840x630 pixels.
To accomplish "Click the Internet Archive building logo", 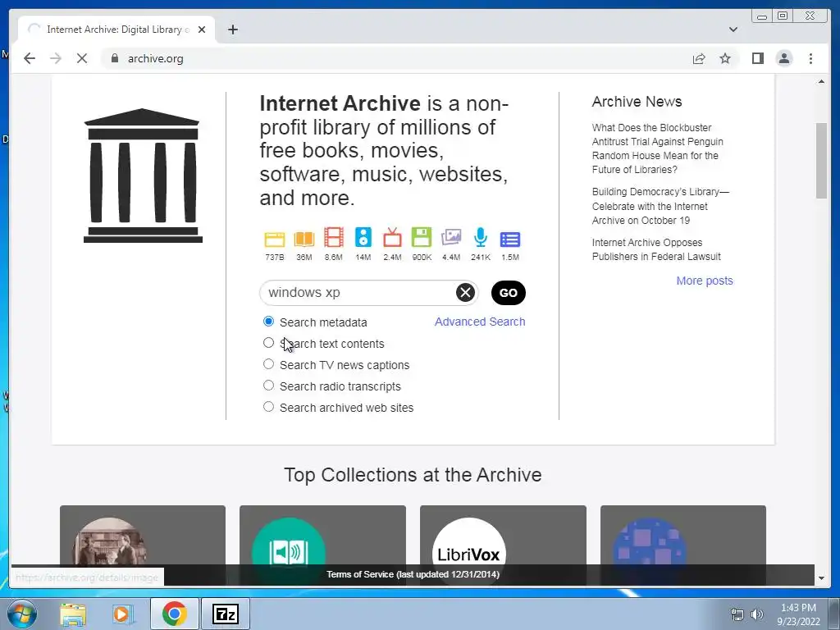I will 143,176.
